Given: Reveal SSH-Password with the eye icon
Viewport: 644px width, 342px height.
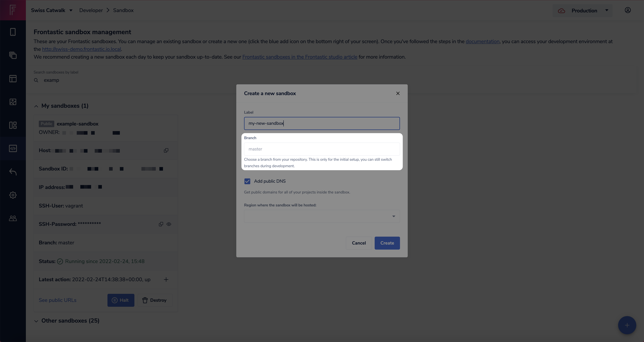Looking at the screenshot, I should coord(169,224).
